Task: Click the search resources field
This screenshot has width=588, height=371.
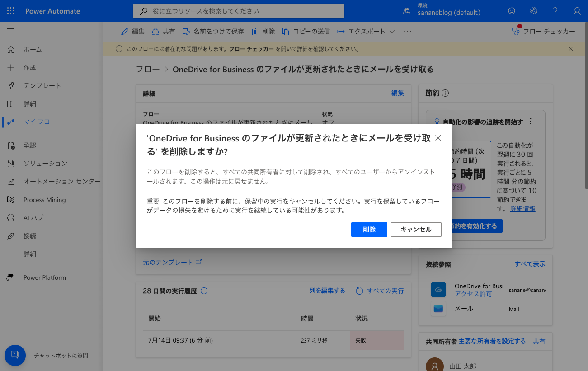Action: pos(239,11)
